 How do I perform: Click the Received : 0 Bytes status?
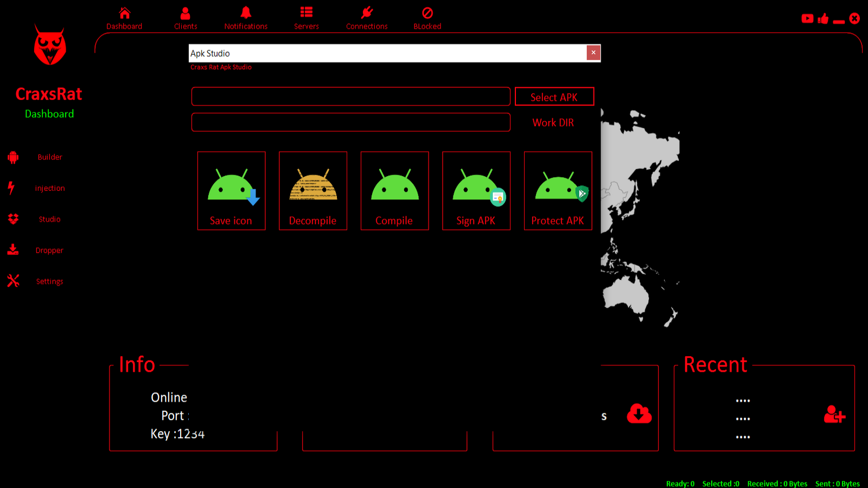click(x=777, y=484)
